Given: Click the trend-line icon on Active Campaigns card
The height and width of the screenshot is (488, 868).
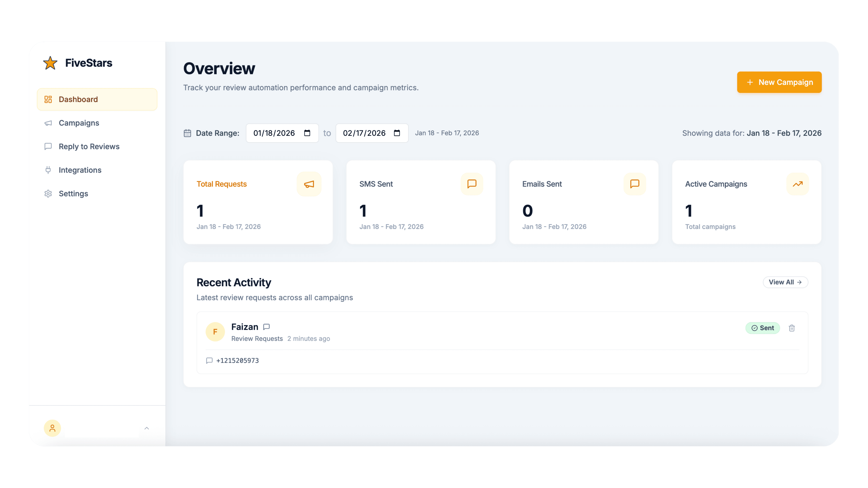Looking at the screenshot, I should [797, 184].
